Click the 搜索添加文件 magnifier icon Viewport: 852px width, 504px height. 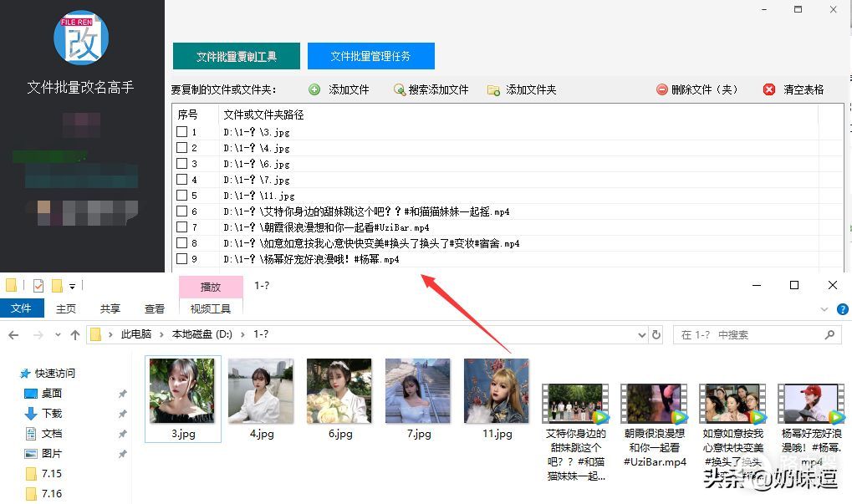(x=398, y=89)
